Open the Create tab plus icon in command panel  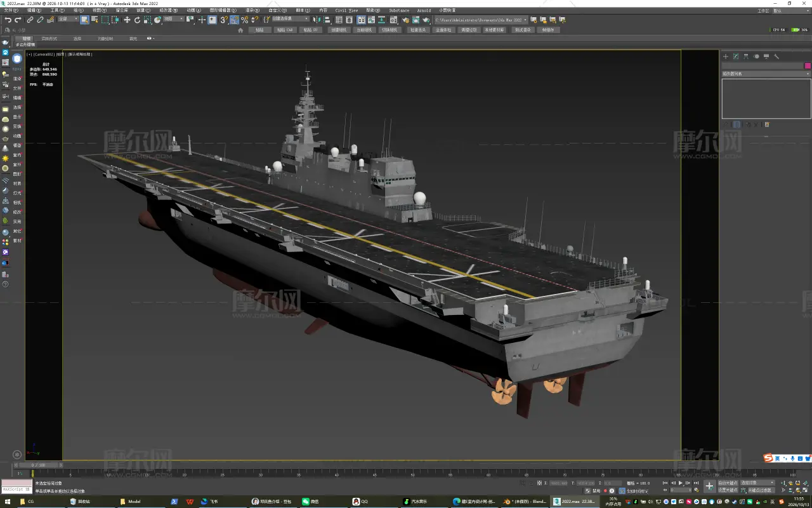coord(726,57)
